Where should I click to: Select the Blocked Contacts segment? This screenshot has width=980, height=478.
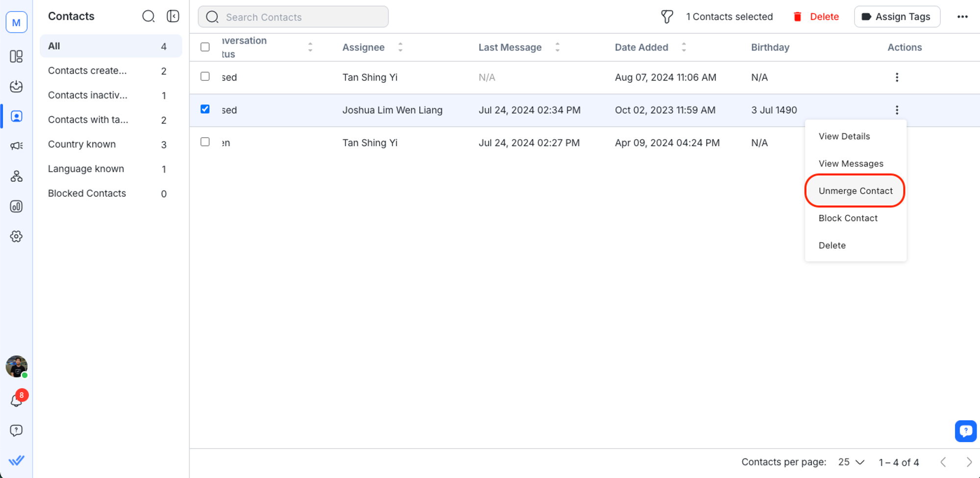(x=87, y=193)
